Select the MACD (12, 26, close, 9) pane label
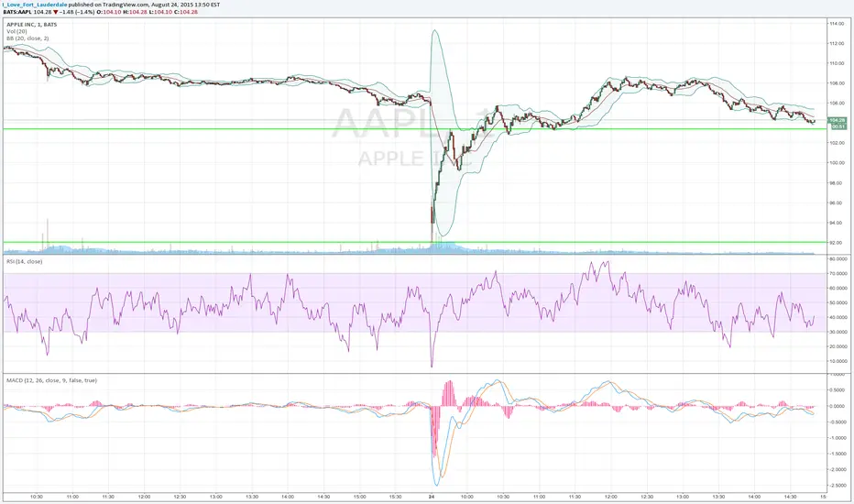854x504 pixels. click(51, 380)
